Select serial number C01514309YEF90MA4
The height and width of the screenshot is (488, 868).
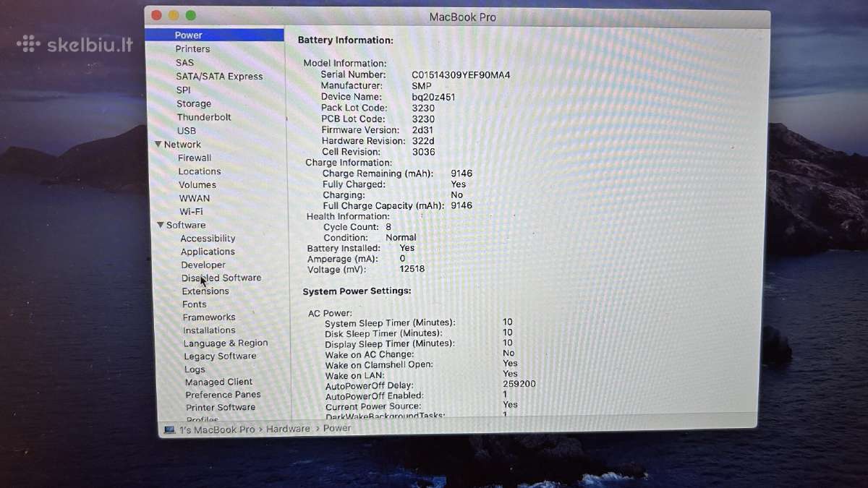pos(461,74)
